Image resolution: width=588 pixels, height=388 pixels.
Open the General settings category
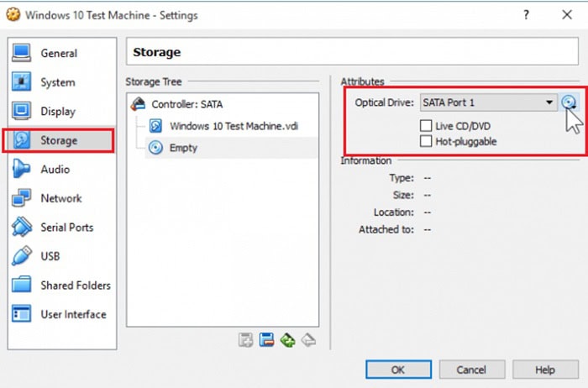[x=58, y=54]
